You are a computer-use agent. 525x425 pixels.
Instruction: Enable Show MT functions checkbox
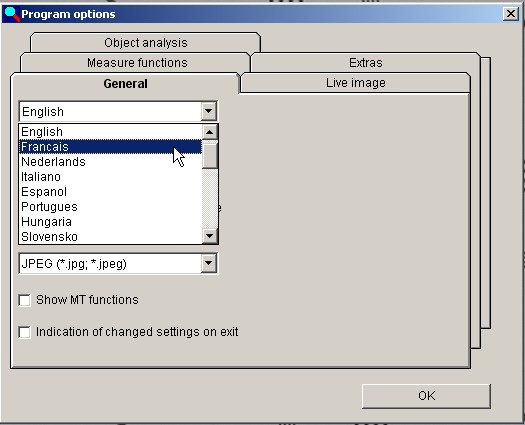pos(25,300)
